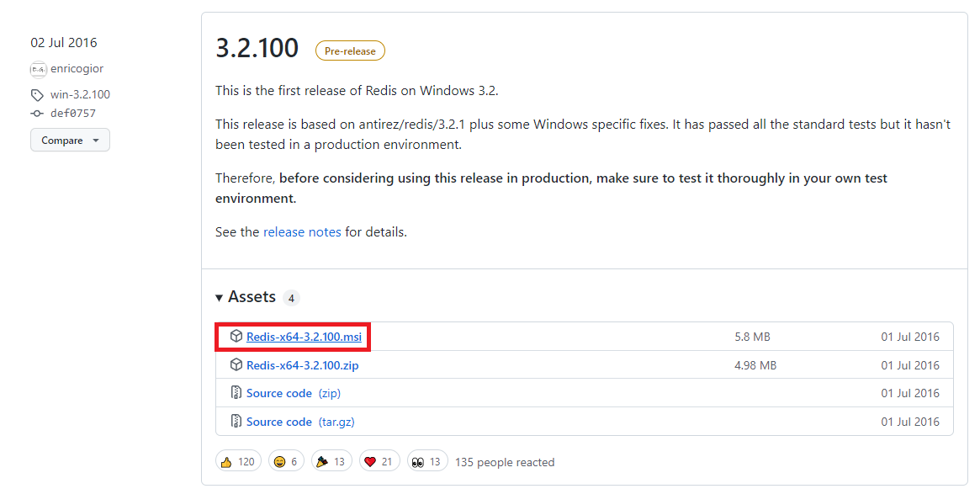React with the thumbs up emoji

coord(238,461)
